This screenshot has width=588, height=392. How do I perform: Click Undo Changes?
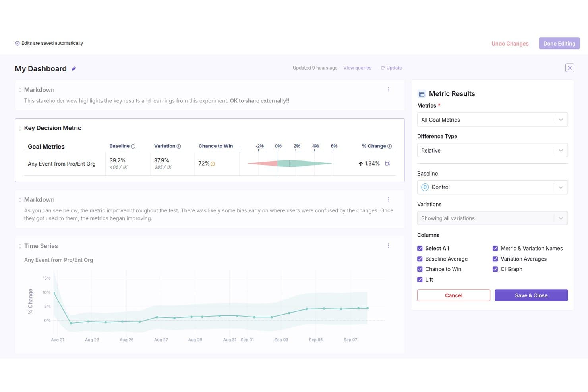pyautogui.click(x=510, y=44)
